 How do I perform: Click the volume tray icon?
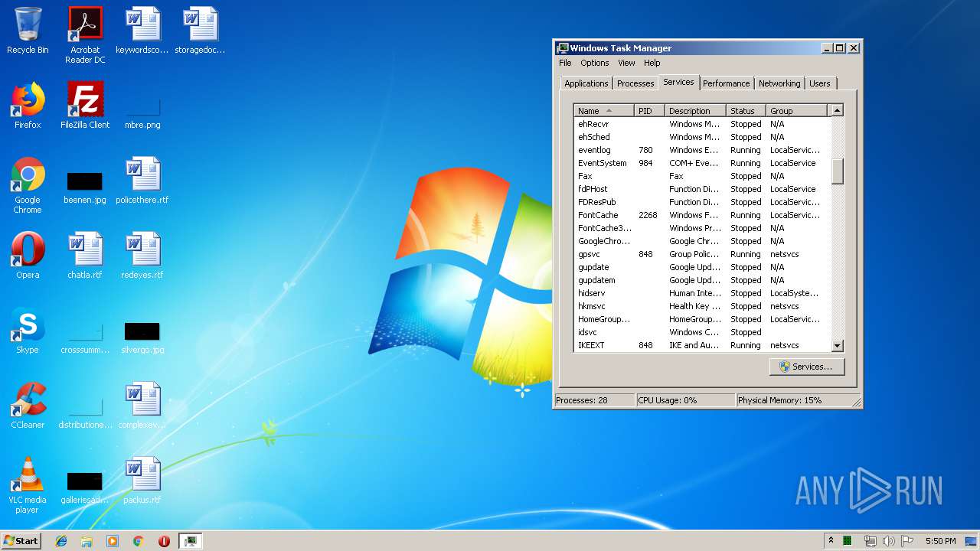(x=888, y=541)
